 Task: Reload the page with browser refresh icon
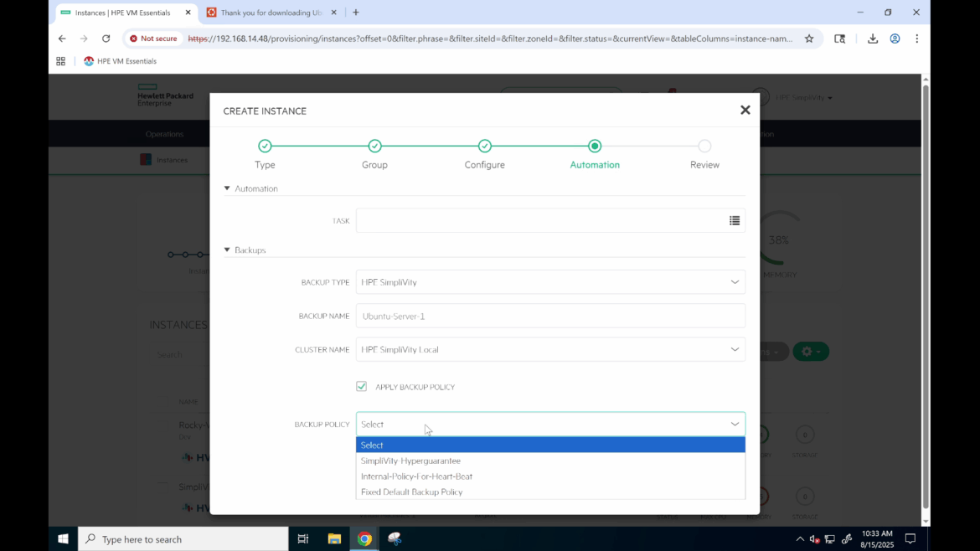[106, 39]
